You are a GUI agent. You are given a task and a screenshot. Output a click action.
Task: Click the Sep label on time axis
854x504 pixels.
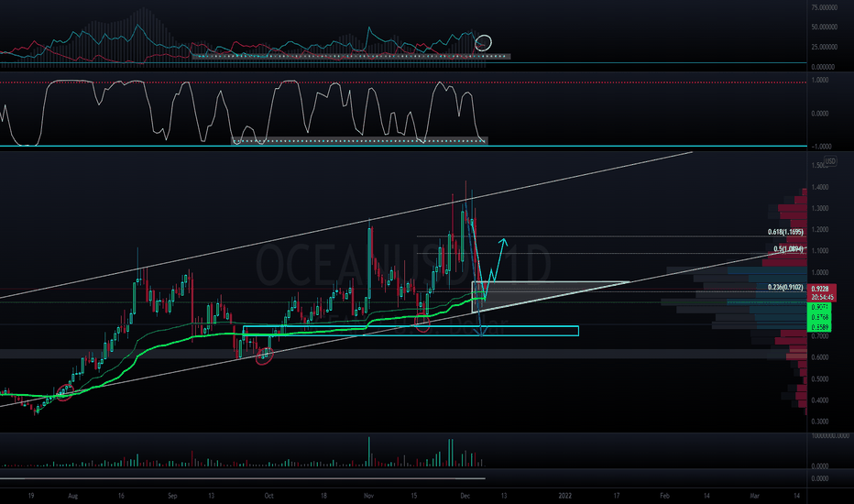coord(172,496)
